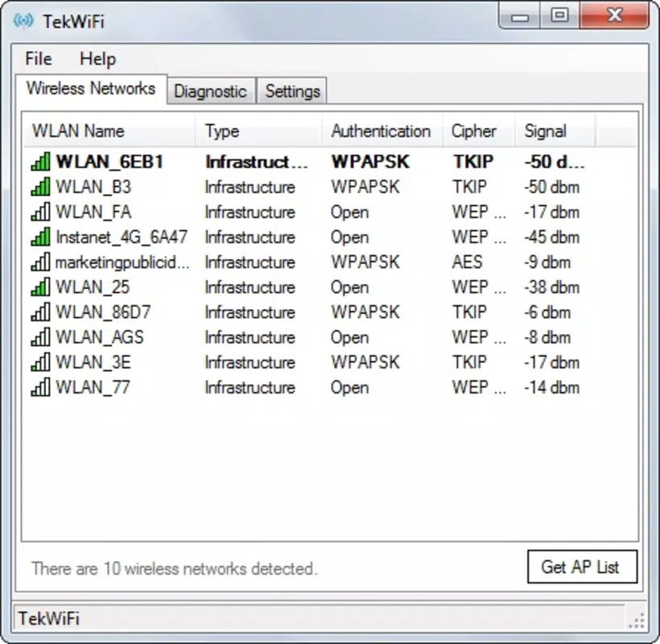660x644 pixels.
Task: Select the WLAN_6EB1 network name
Action: (x=109, y=162)
